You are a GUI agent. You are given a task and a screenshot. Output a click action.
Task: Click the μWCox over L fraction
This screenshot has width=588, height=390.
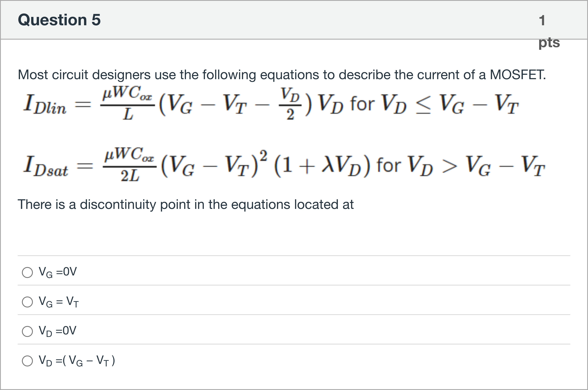pyautogui.click(x=128, y=103)
